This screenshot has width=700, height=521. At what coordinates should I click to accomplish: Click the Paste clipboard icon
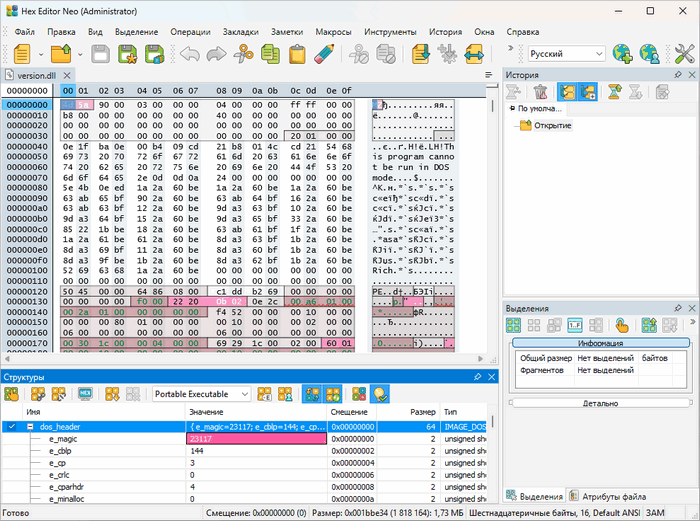pyautogui.click(x=296, y=54)
